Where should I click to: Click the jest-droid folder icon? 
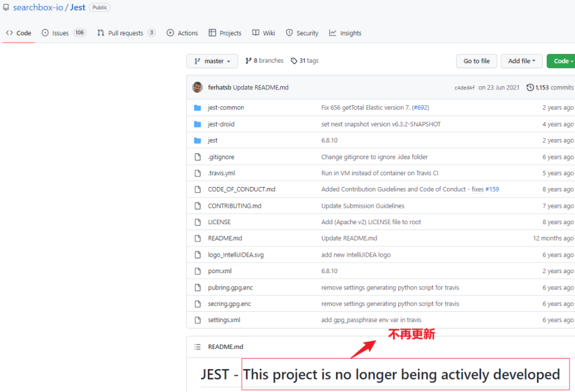[197, 124]
